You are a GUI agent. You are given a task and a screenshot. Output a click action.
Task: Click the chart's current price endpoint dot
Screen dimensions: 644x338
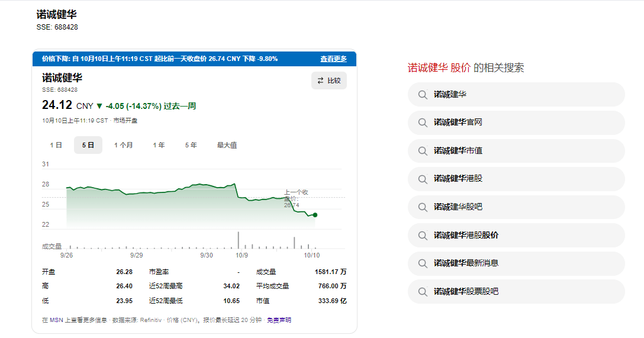[315, 215]
